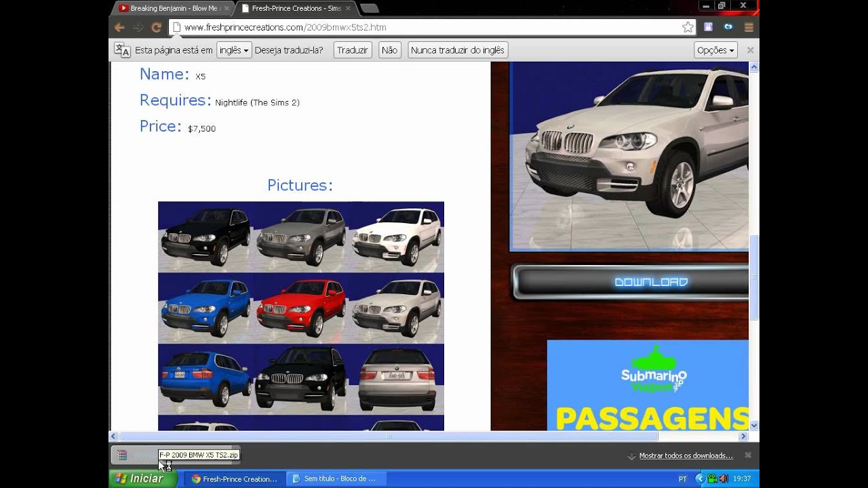Click the Pictures: heading text

coord(300,185)
